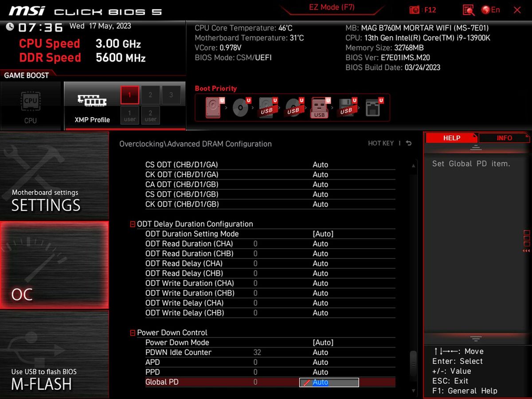Click the red collapse arrows on right edge
532x399 pixels.
[526, 251]
